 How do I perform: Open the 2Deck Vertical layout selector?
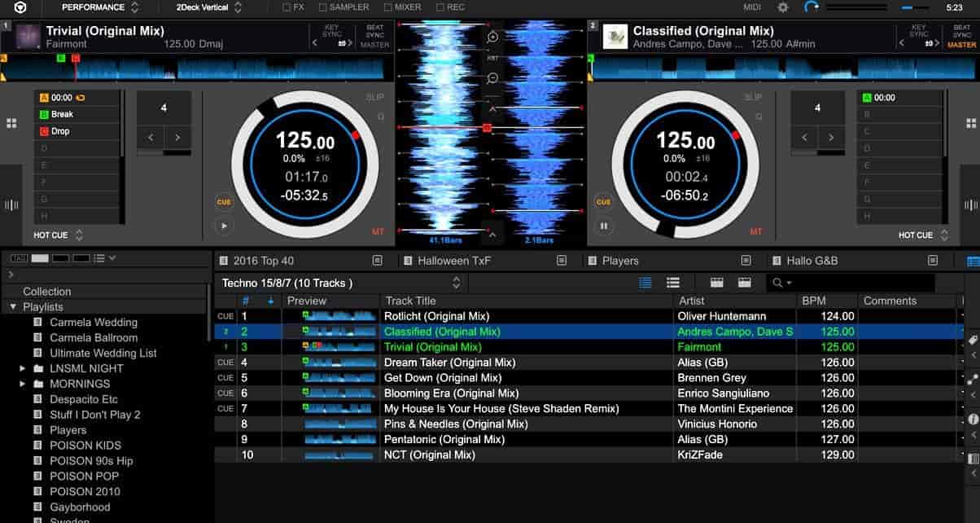click(x=210, y=7)
